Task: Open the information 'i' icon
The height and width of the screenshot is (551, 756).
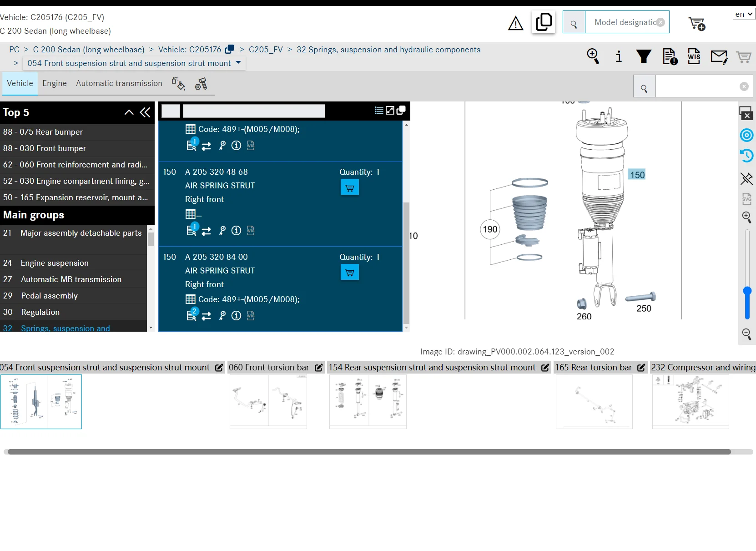Action: coord(619,56)
